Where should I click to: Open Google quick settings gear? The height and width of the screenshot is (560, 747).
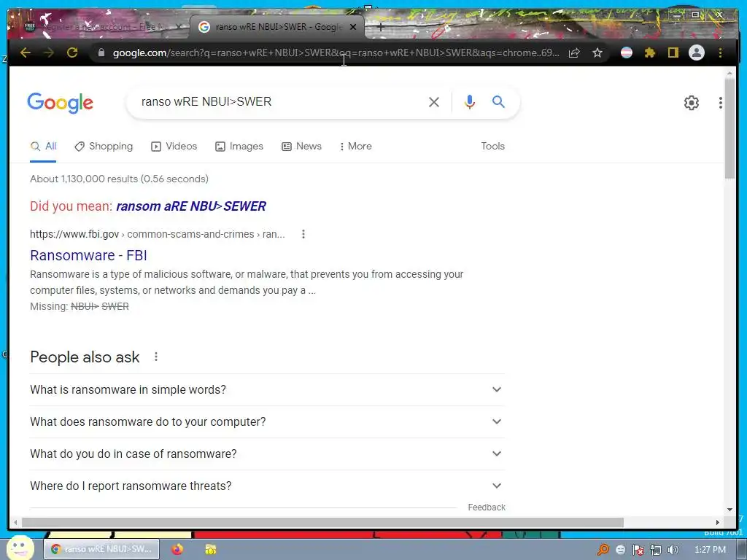click(x=692, y=103)
